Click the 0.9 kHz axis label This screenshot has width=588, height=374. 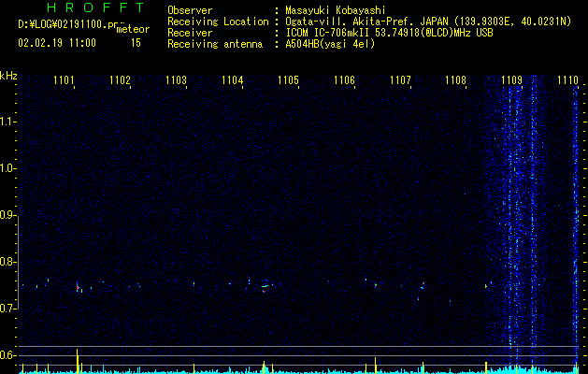point(7,216)
